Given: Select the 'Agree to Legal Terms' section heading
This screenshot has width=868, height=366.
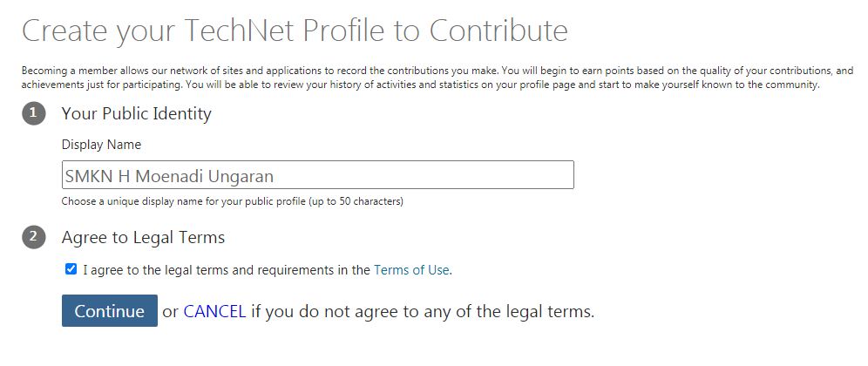Looking at the screenshot, I should click(143, 238).
